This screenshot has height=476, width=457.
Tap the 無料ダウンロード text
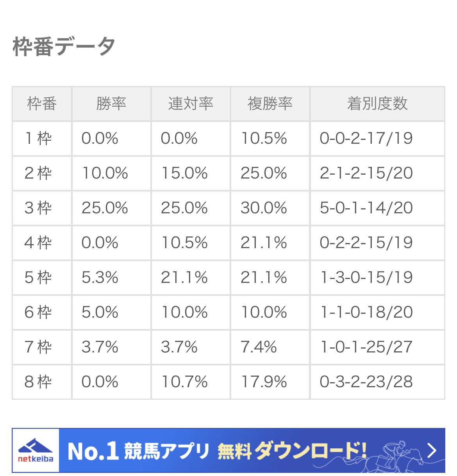point(292,451)
